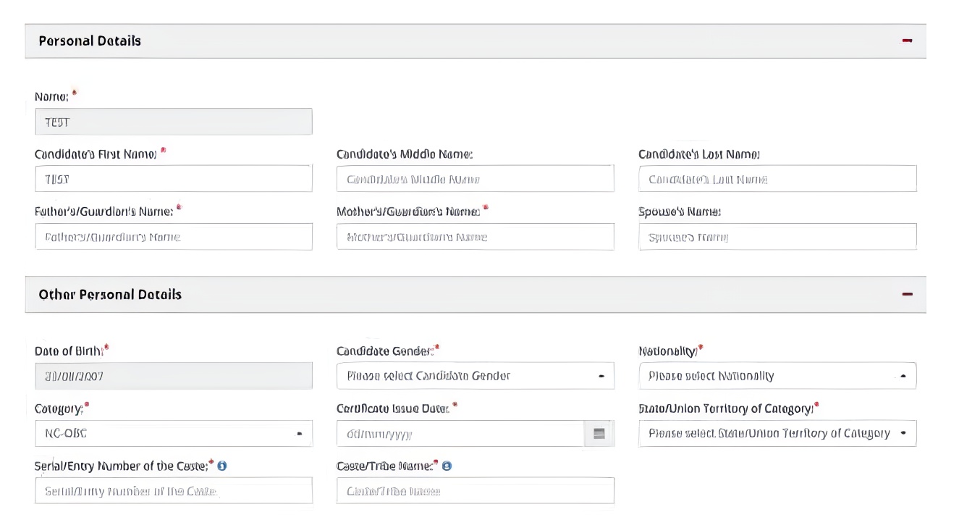The width and height of the screenshot is (980, 520).
Task: Click the Certificate Issue Date text field
Action: 460,434
